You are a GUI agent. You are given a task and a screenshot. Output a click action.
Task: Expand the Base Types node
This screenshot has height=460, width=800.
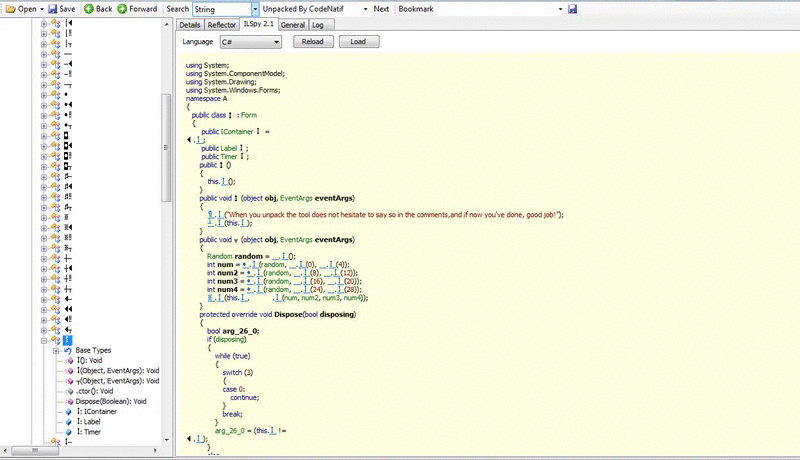point(56,350)
